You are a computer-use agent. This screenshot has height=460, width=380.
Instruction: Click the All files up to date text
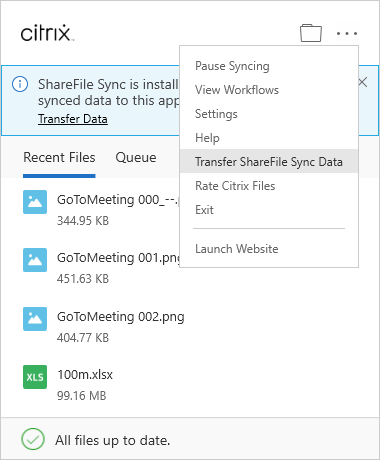(113, 440)
